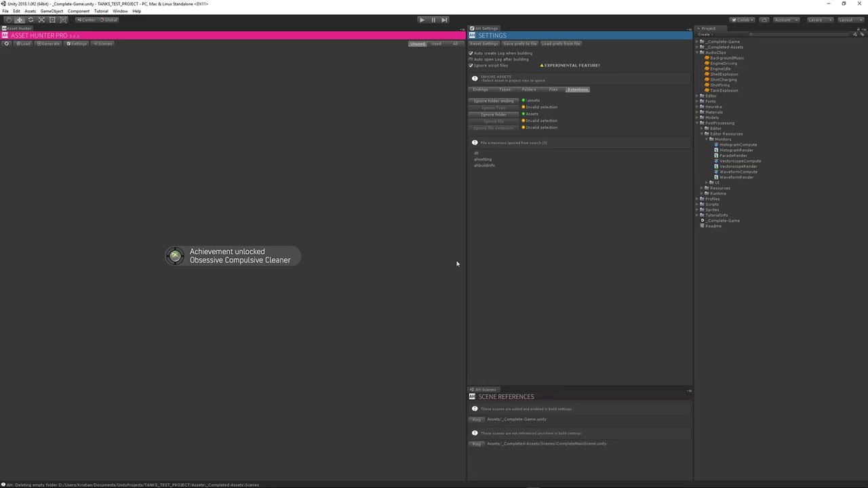The height and width of the screenshot is (488, 868).
Task: Open the Create dropdown in Project panel
Action: 705,35
